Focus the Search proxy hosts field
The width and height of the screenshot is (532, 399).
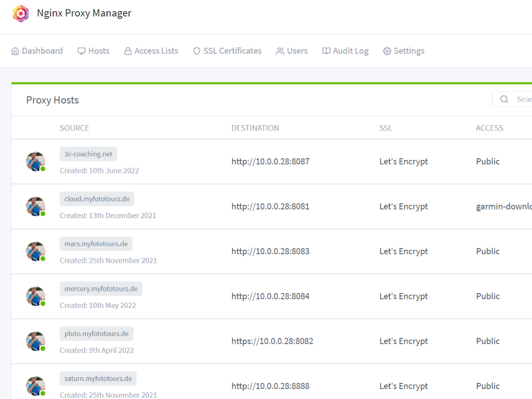(512, 99)
